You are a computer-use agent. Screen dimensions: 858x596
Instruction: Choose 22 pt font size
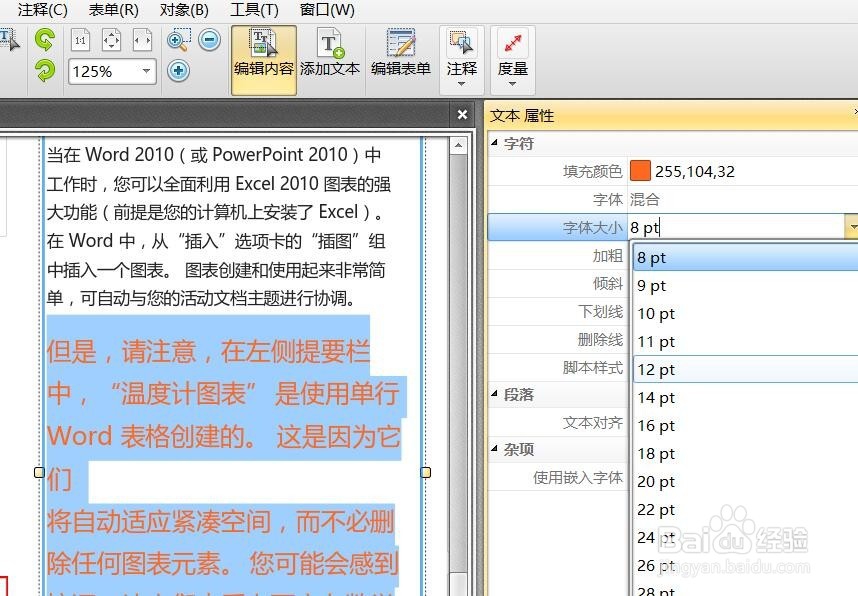(x=745, y=510)
